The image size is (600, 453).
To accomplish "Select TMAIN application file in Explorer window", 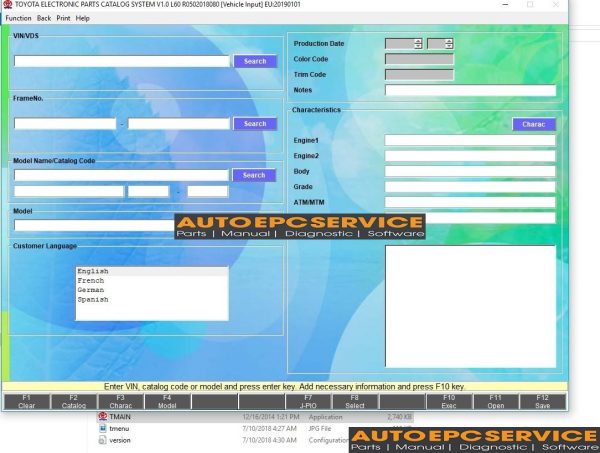I will pos(255,417).
